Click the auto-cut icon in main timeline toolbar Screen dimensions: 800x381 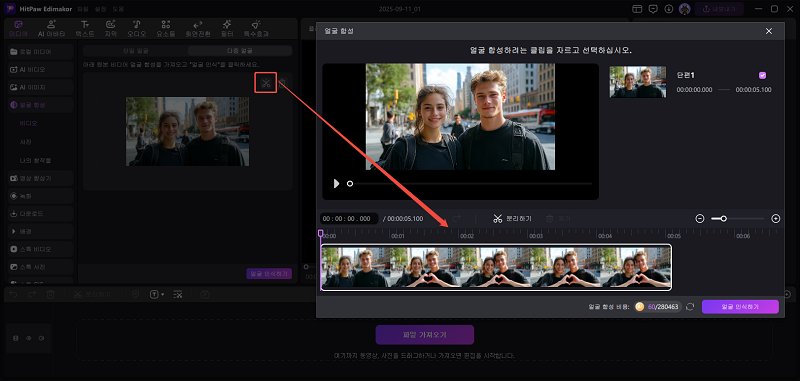[178, 294]
